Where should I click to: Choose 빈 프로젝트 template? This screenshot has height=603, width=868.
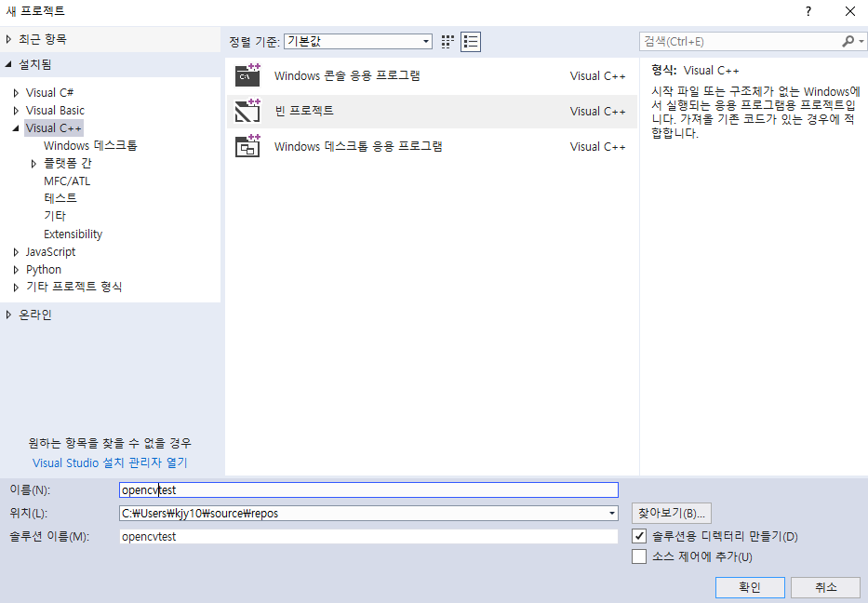[x=432, y=111]
